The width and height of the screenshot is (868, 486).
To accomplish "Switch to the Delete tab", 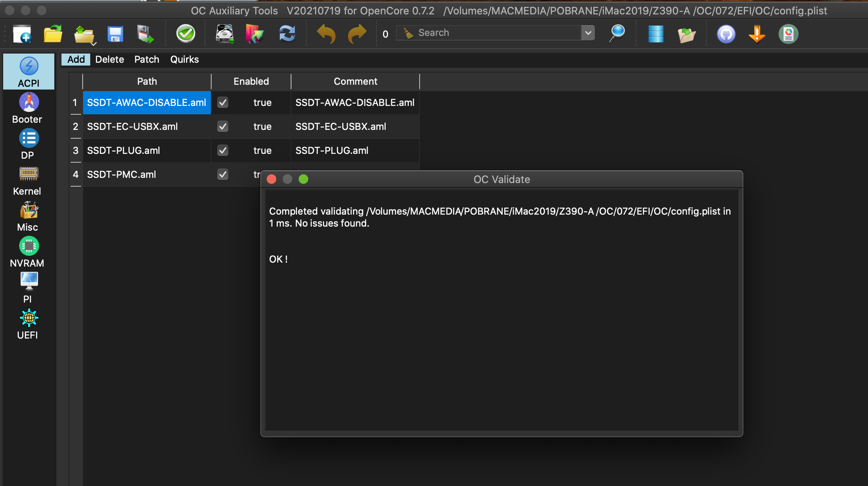I will coord(109,60).
